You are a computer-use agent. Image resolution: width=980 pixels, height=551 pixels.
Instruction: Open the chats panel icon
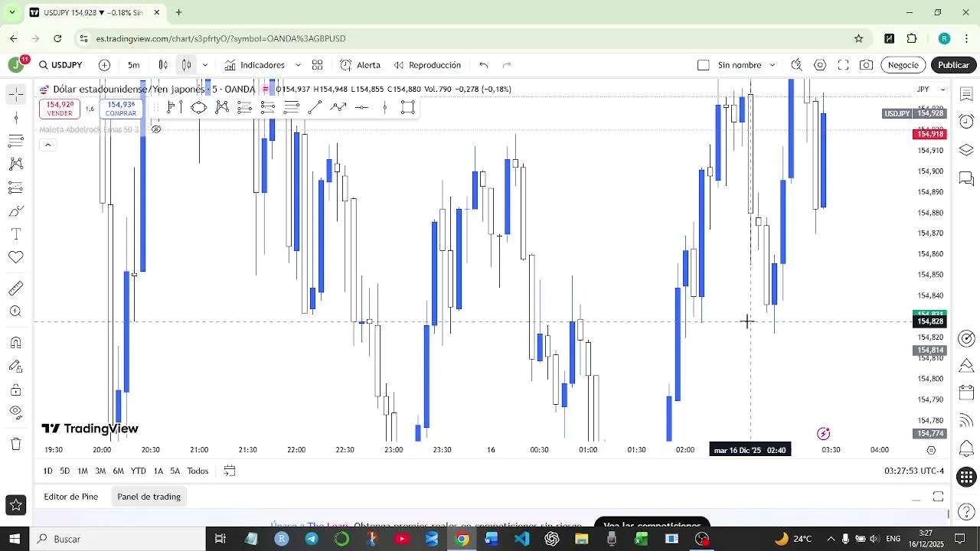[x=966, y=178]
